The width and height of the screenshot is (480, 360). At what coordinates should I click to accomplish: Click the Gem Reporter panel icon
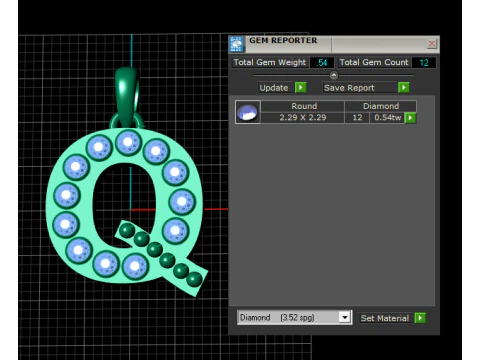click(237, 44)
